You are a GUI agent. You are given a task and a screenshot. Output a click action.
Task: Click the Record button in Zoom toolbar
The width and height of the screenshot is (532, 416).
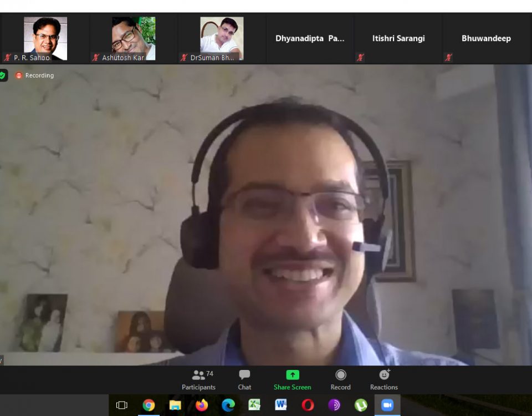[x=340, y=380]
